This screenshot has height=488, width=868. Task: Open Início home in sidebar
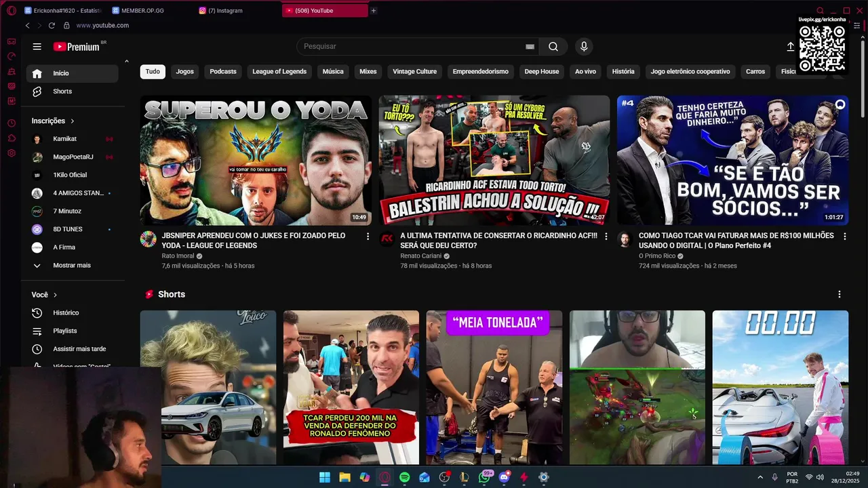click(73, 73)
